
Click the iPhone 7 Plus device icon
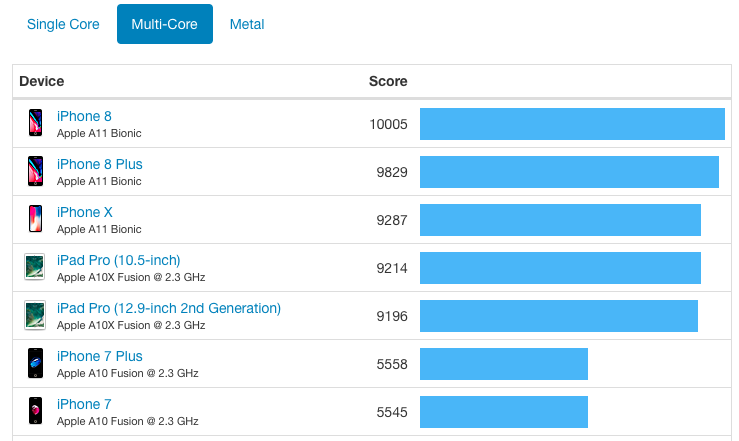pos(36,363)
